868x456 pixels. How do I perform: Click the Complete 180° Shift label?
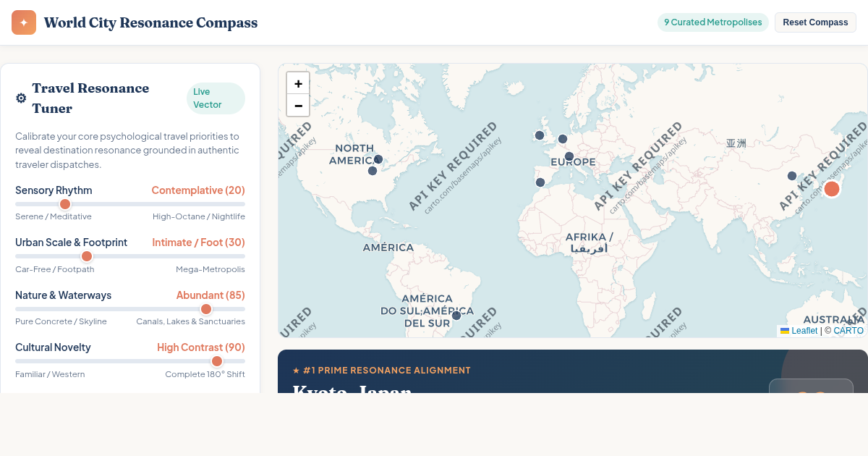click(x=205, y=374)
